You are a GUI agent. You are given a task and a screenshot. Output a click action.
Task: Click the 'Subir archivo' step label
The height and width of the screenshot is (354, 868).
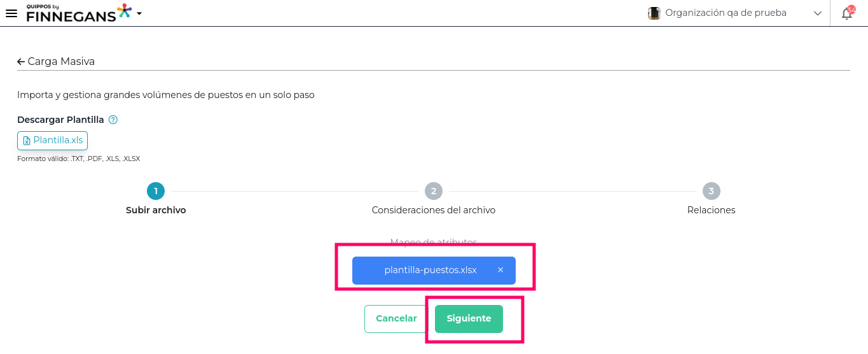[156, 210]
